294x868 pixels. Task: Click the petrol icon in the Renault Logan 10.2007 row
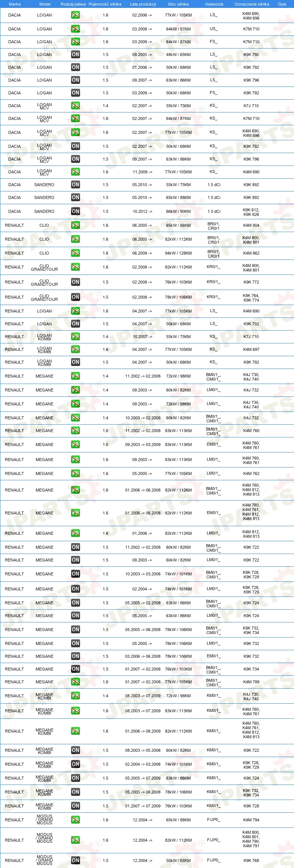click(76, 337)
